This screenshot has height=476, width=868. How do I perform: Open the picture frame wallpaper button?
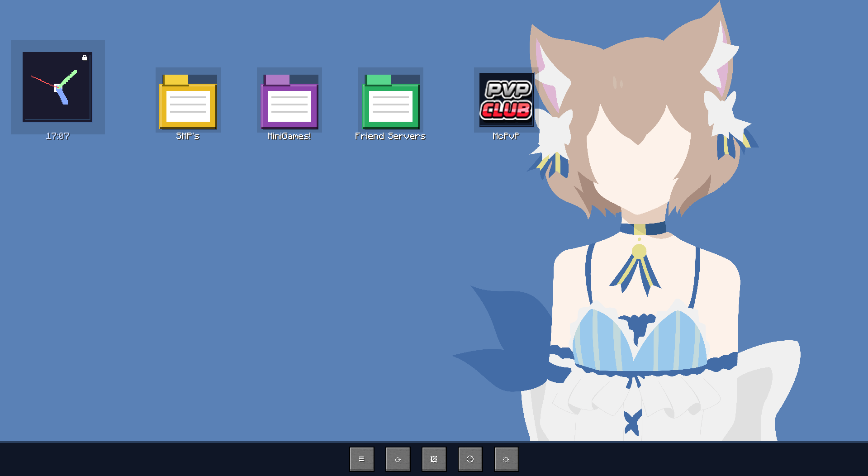[x=434, y=459]
